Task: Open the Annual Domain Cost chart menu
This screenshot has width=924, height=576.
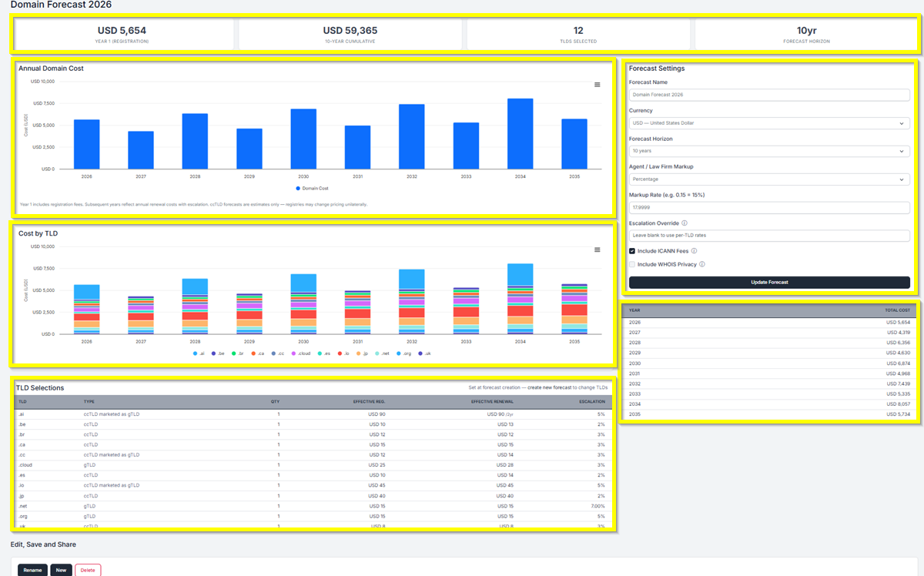Action: pyautogui.click(x=598, y=85)
